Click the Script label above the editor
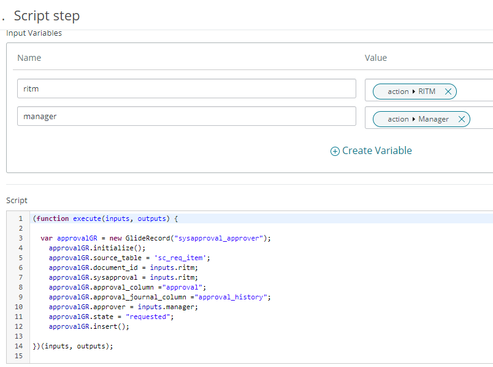The height and width of the screenshot is (367, 493). click(17, 200)
